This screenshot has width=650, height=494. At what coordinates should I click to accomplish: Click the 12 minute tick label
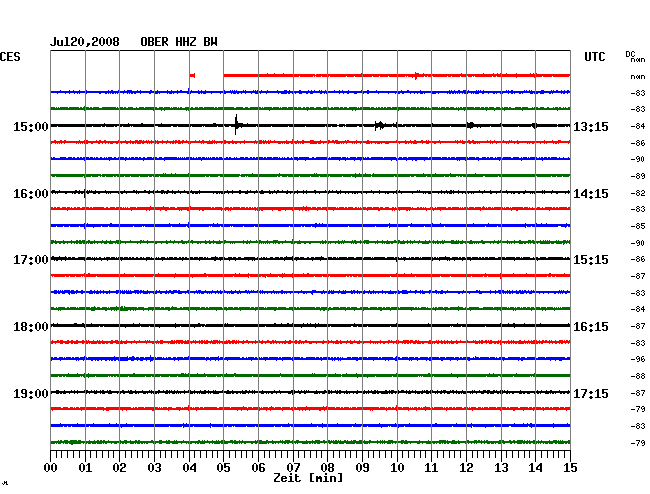coord(466,467)
